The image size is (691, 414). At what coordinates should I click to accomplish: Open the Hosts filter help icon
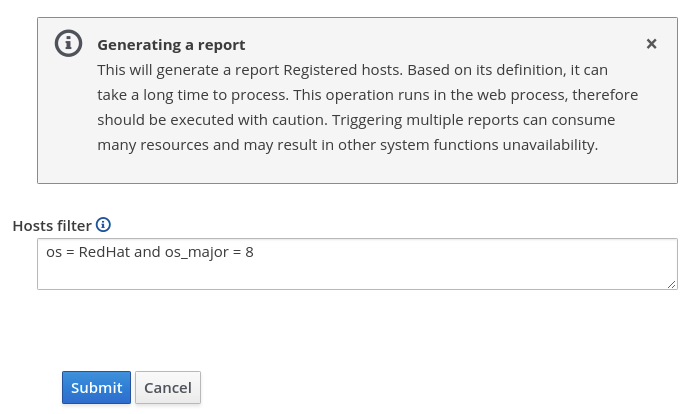(x=103, y=225)
